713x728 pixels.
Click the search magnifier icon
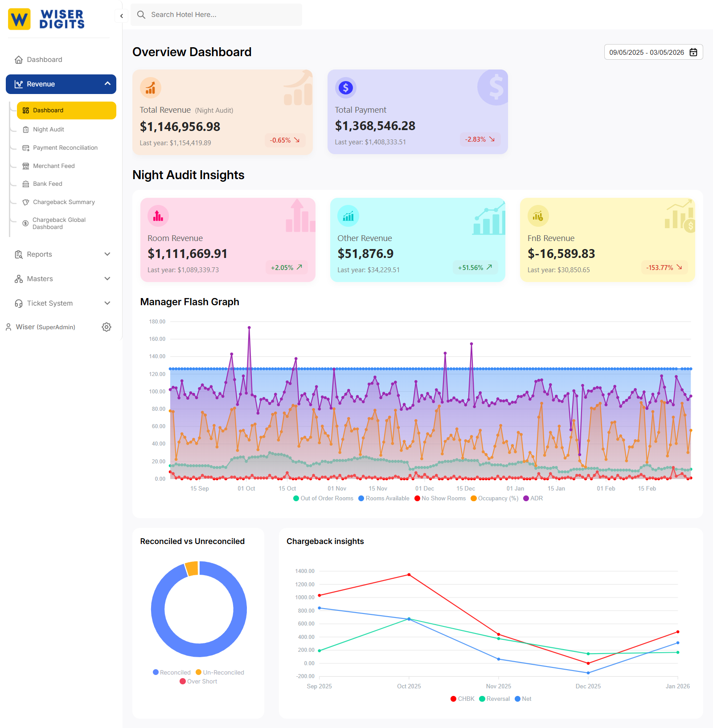coord(141,14)
